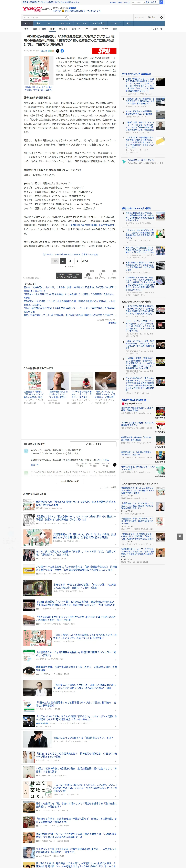Image resolution: width=186 pixels, height=868 pixels.
Task: Select the みんなの意見 navigation tab
Action: 99,24
